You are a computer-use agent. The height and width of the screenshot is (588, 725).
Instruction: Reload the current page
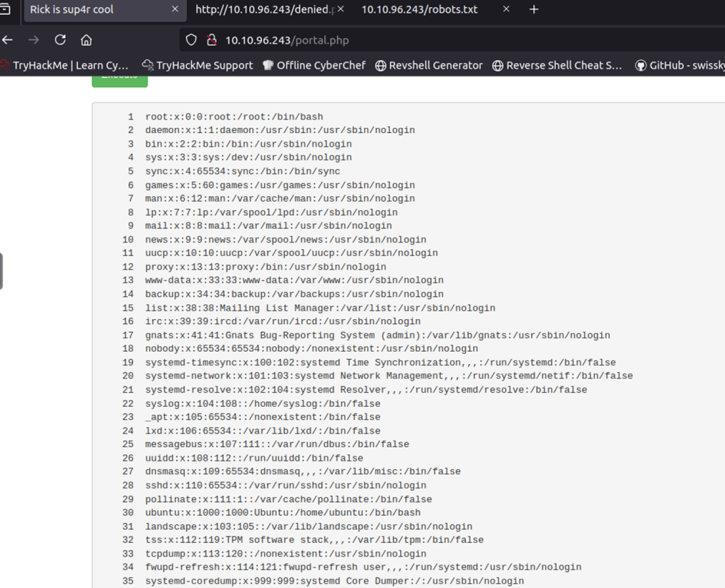(60, 40)
